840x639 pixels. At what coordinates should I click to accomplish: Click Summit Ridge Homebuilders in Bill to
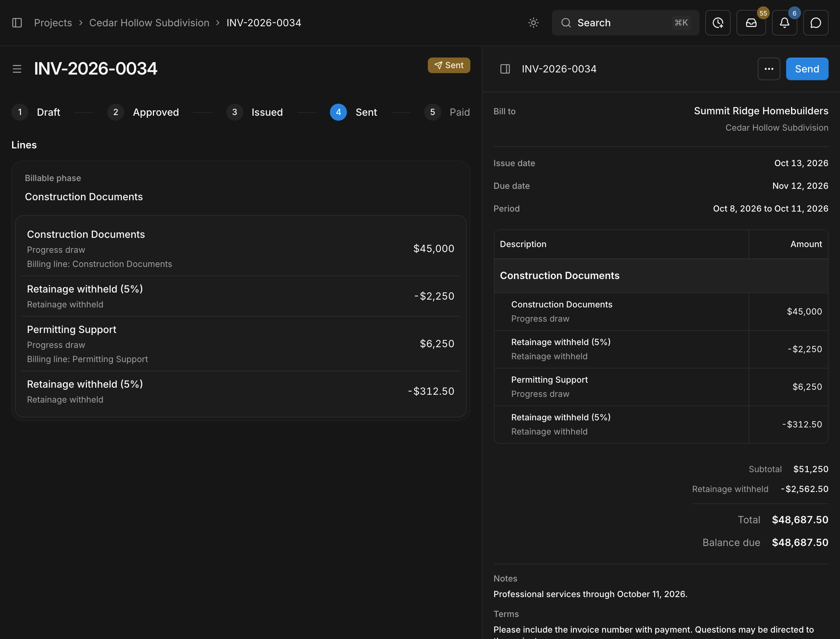761,111
